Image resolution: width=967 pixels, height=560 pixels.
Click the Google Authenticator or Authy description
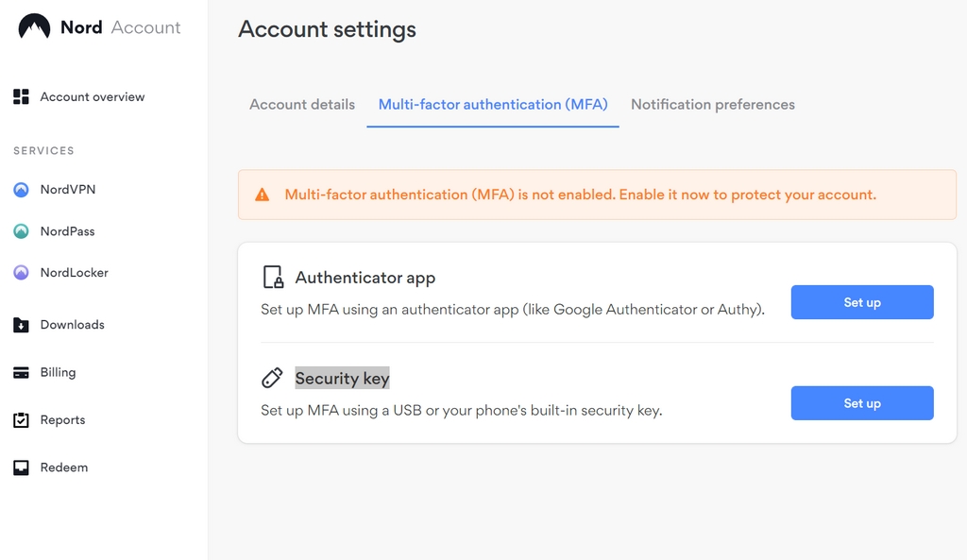513,310
